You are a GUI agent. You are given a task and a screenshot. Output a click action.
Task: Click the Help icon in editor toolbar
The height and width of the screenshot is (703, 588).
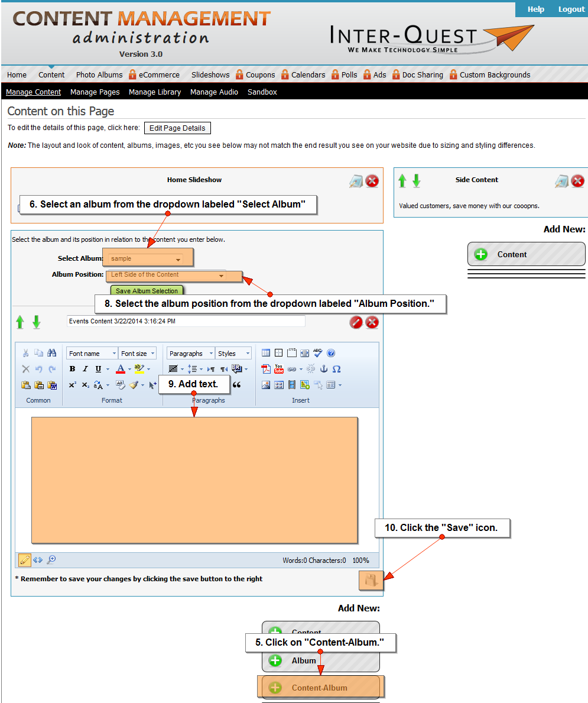[331, 353]
